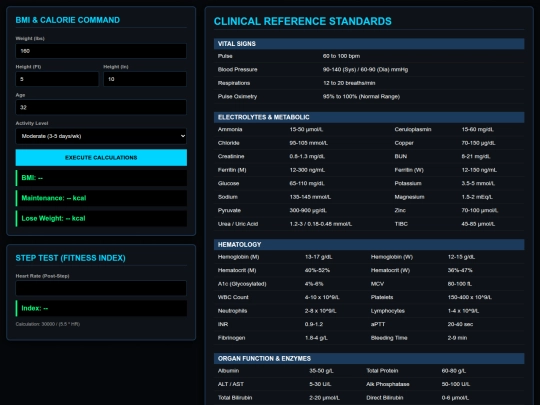
Task: Click the Hemoglobin (W) label
Action: 392,257
